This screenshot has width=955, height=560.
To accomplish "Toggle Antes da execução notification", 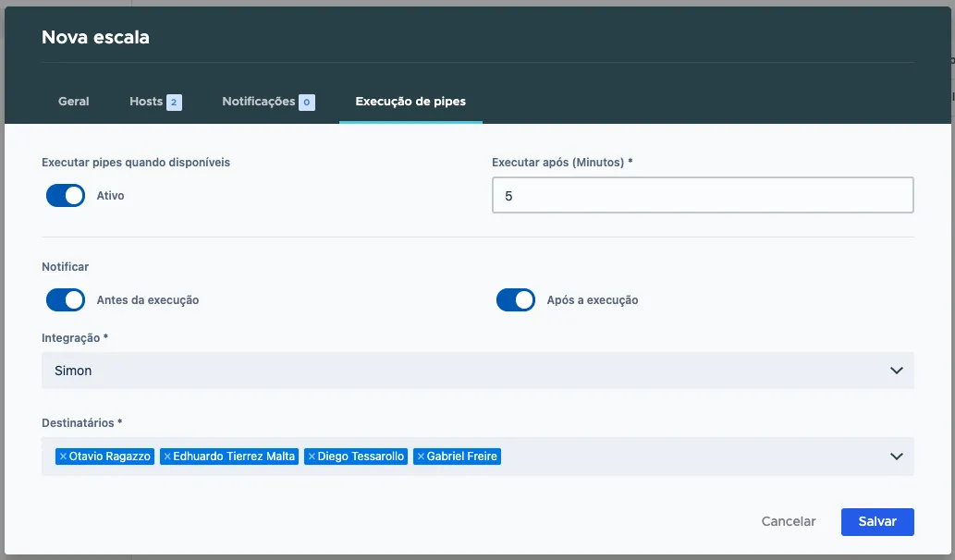I will (66, 300).
